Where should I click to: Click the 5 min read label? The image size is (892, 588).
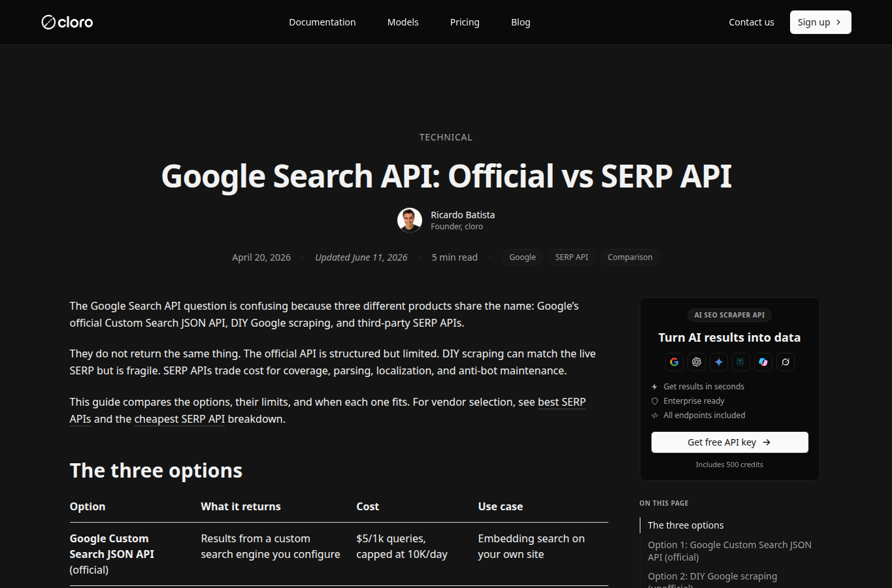coord(455,257)
